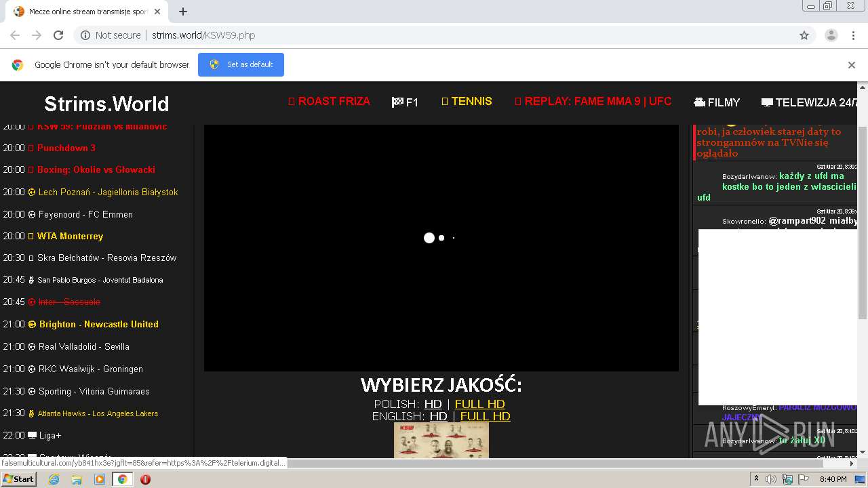Open the KSW poster thumbnail
Image resolution: width=868 pixels, height=488 pixels.
click(x=441, y=440)
